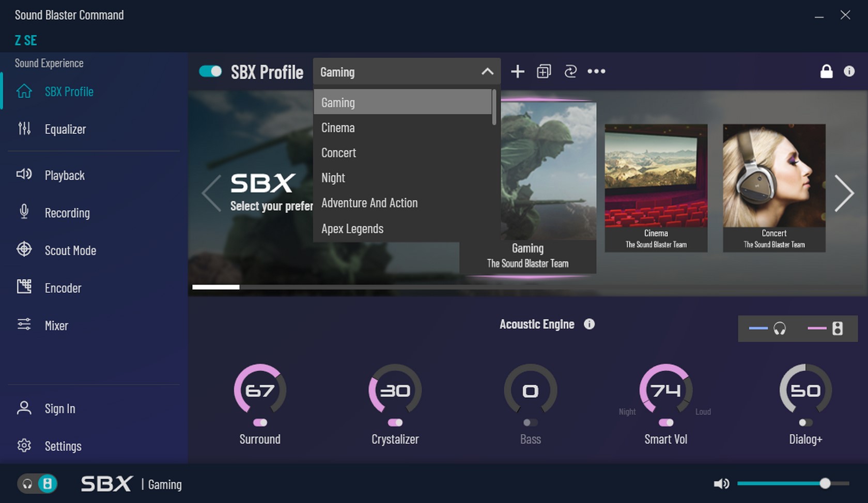The height and width of the screenshot is (503, 868).
Task: Toggle the Smart Vol switch
Action: (x=666, y=422)
